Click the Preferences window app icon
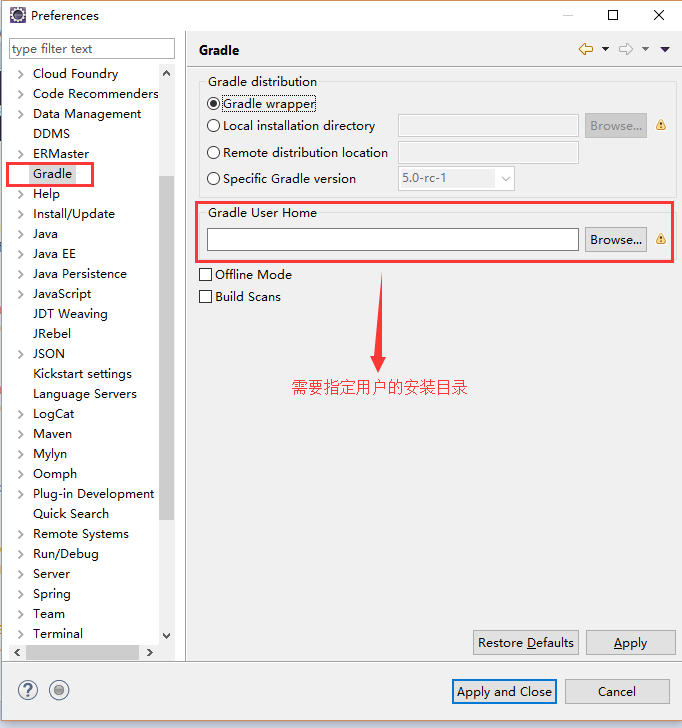 click(x=18, y=15)
